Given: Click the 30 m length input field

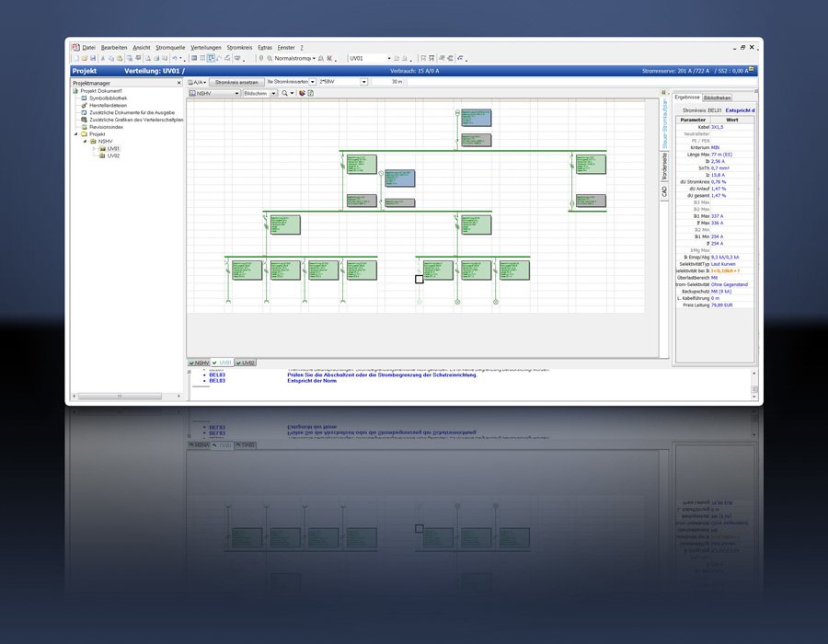Looking at the screenshot, I should [388, 82].
